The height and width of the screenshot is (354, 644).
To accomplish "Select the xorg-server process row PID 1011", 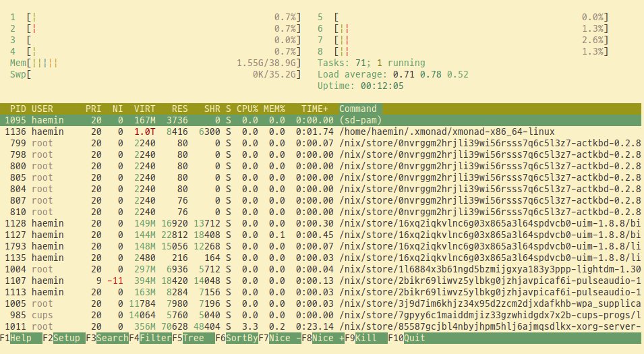I will coord(320,327).
